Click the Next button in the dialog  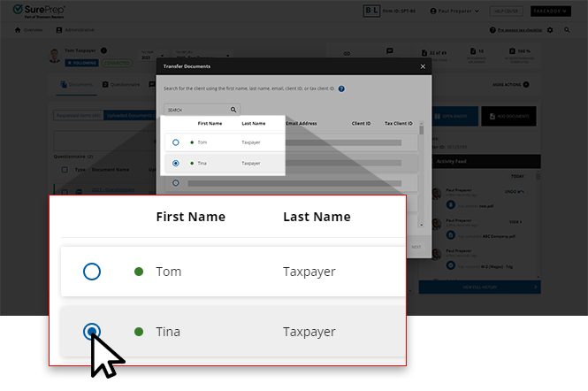(416, 247)
